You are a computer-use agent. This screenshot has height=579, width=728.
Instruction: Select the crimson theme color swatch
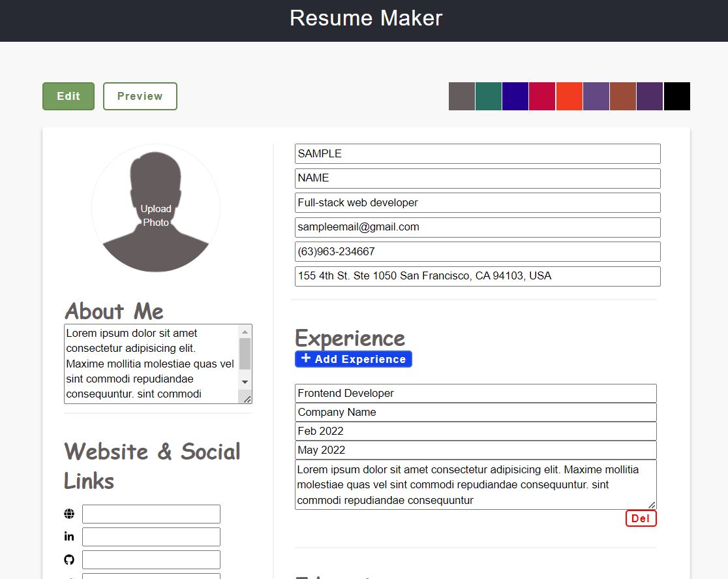click(x=542, y=96)
